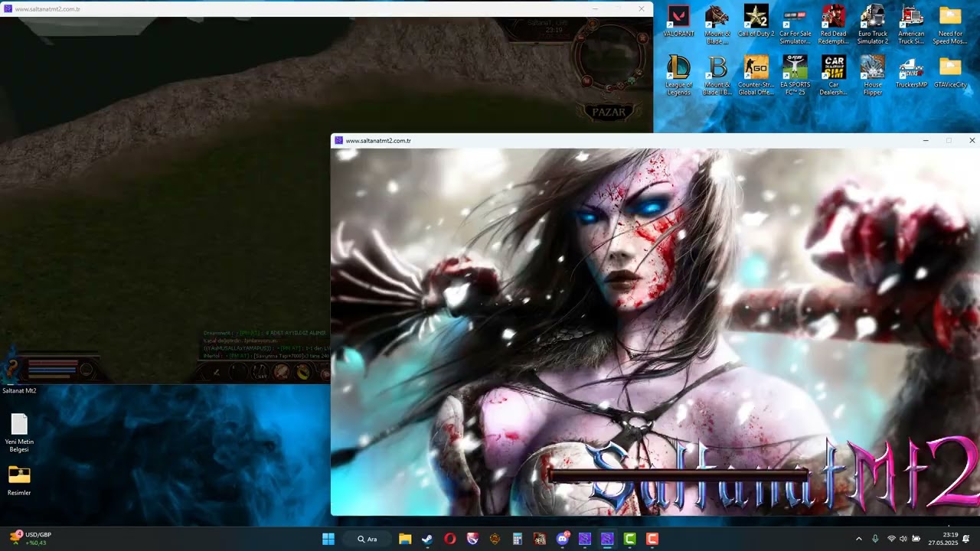This screenshot has height=551, width=980.
Task: Open the Calculator taskbar icon
Action: click(518, 539)
